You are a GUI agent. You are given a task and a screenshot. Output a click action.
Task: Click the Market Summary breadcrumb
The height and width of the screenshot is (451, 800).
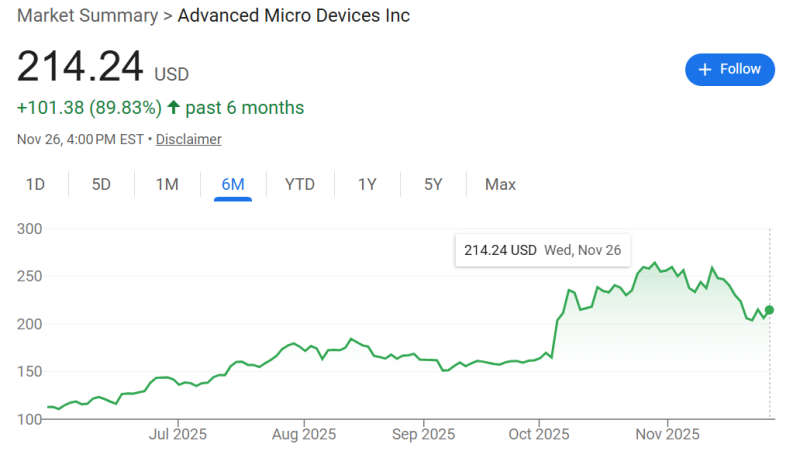coord(88,15)
